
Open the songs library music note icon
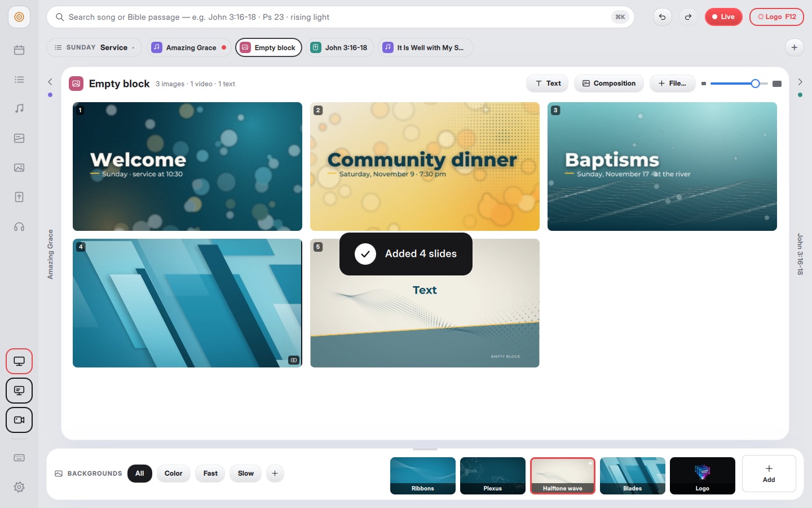[19, 108]
